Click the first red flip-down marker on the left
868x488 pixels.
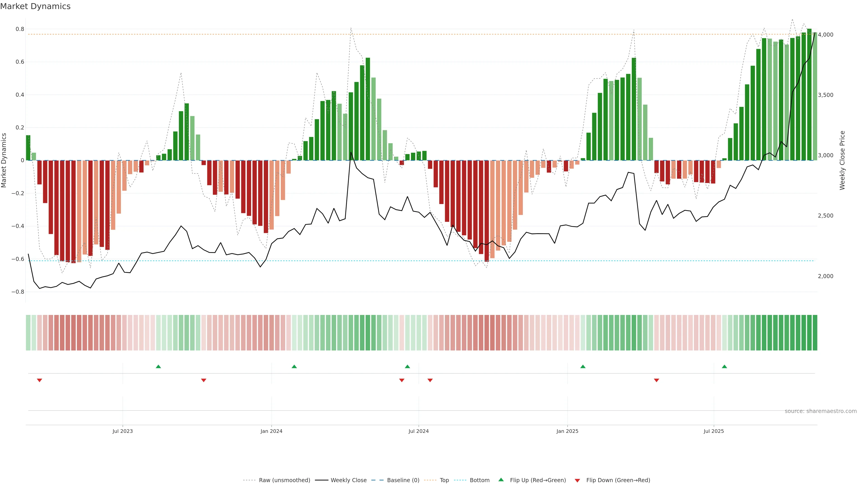click(x=39, y=380)
